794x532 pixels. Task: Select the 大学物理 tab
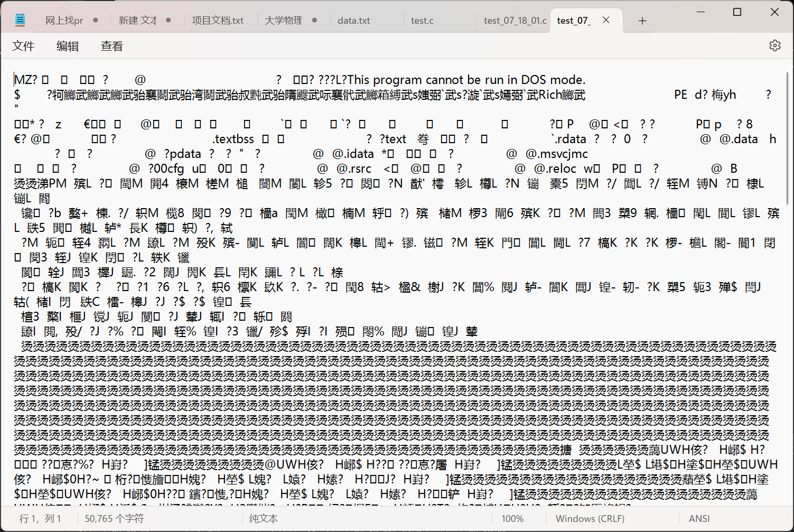283,21
